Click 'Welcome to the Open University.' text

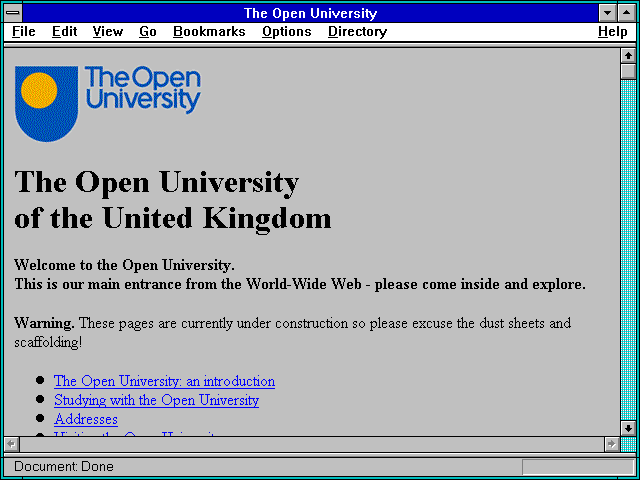click(x=124, y=265)
